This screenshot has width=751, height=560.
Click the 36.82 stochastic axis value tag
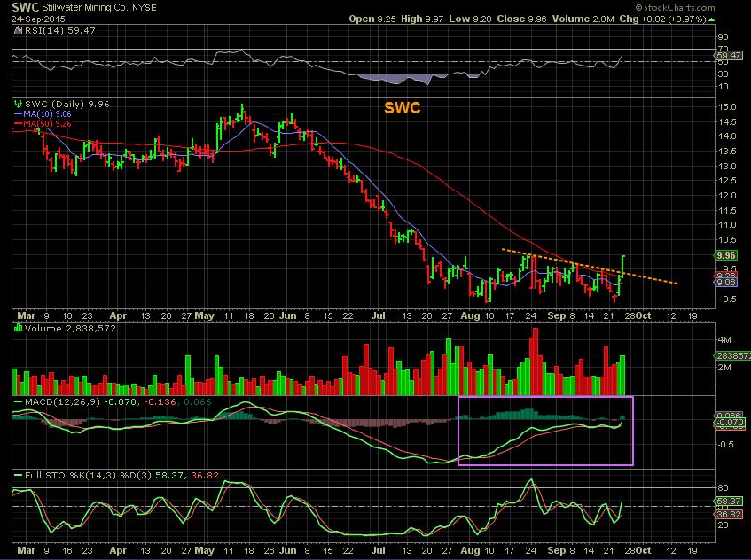729,515
